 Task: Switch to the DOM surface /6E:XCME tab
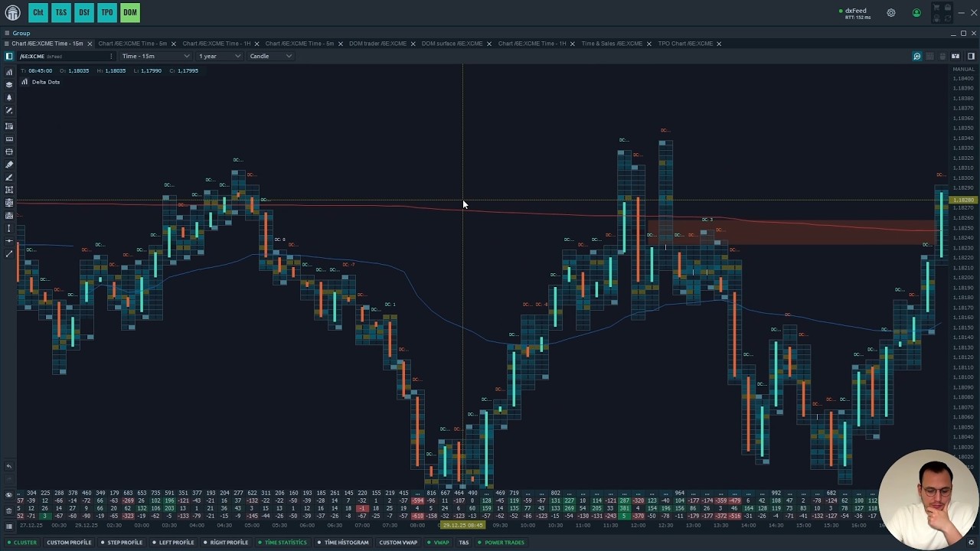(x=452, y=44)
